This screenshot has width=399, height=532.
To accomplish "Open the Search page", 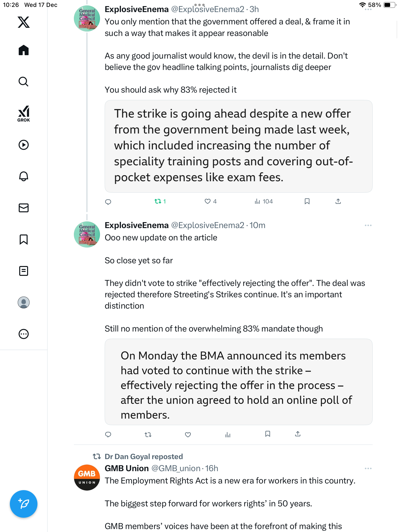I will point(24,82).
